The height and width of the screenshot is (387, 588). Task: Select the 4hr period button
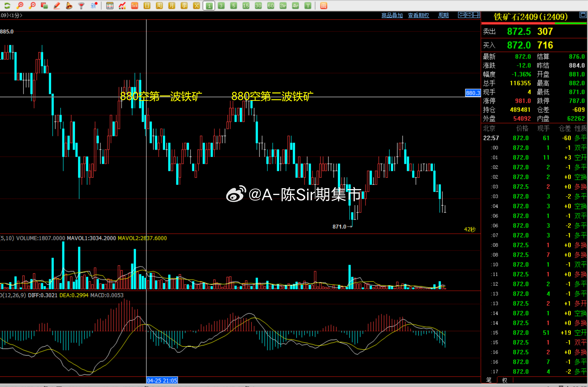click(295, 5)
